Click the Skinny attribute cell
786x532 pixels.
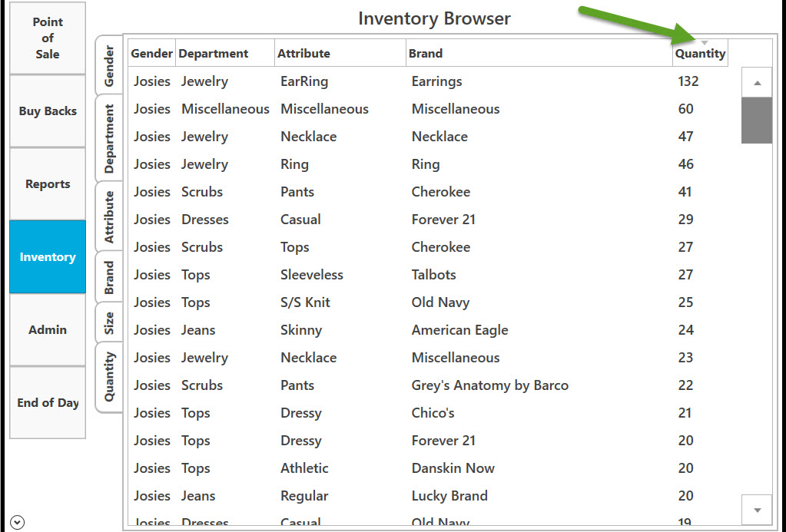tap(301, 330)
